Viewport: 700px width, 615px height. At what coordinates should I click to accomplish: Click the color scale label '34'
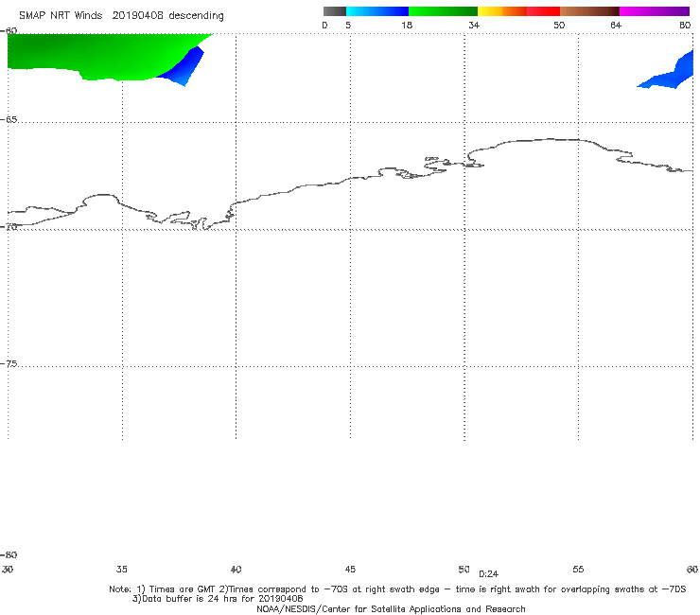[474, 25]
